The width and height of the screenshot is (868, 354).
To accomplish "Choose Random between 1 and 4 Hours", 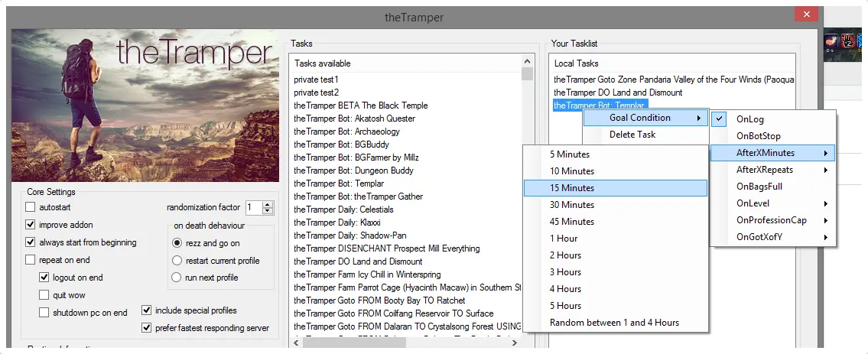I will click(616, 323).
